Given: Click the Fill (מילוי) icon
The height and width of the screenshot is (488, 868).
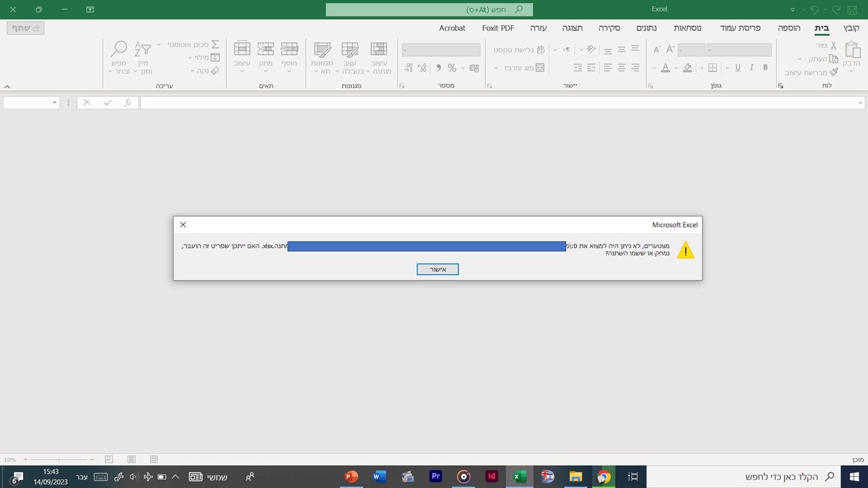Looking at the screenshot, I should 215,58.
